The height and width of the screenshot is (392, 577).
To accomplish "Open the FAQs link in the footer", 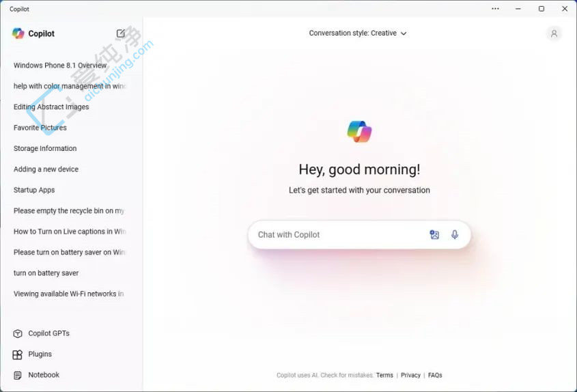I will (435, 375).
